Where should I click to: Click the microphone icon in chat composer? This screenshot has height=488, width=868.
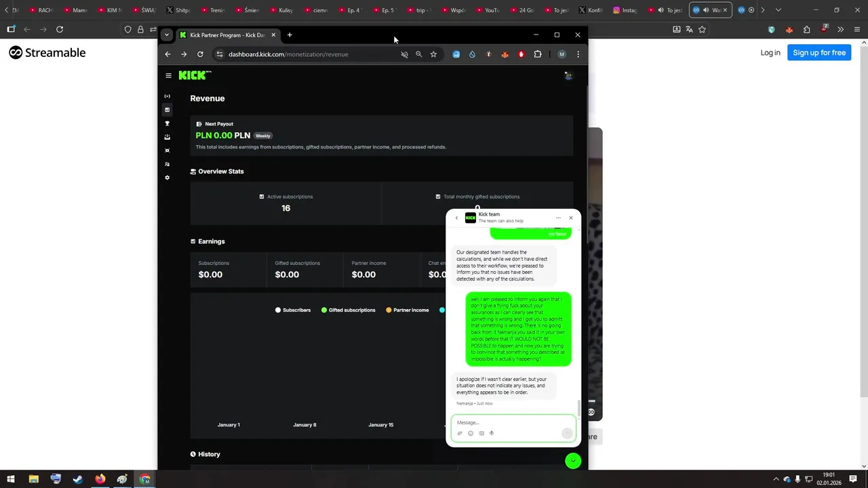492,433
